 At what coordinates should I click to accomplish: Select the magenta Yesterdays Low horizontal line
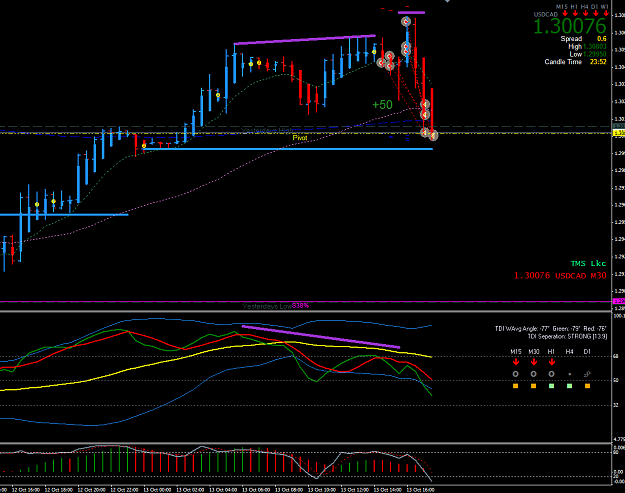pos(305,302)
